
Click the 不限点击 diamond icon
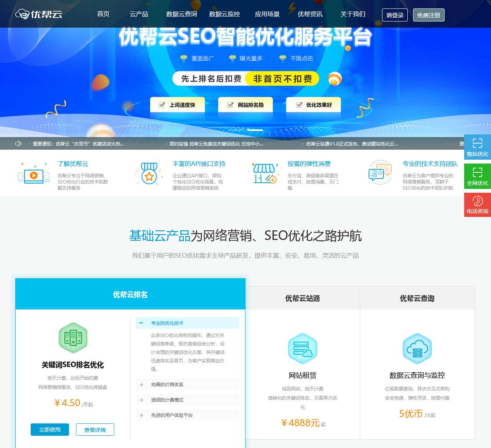pos(283,58)
